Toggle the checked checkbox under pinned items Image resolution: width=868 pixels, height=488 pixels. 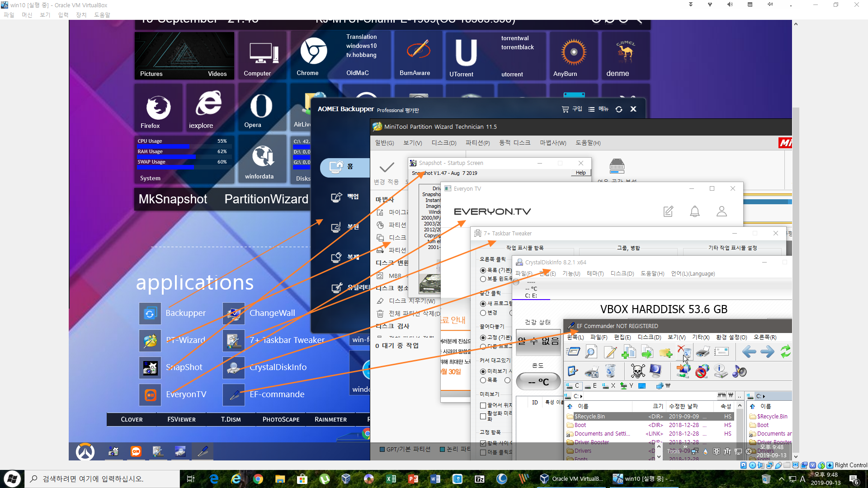click(x=483, y=443)
